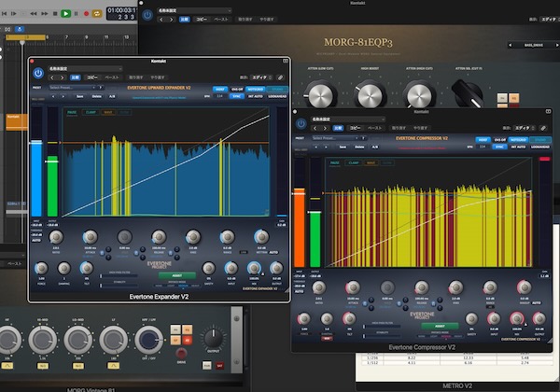Click HIGH BOOST knob on MORG-81EQP3
Viewport: 560px width, 392px height.
[x=370, y=95]
